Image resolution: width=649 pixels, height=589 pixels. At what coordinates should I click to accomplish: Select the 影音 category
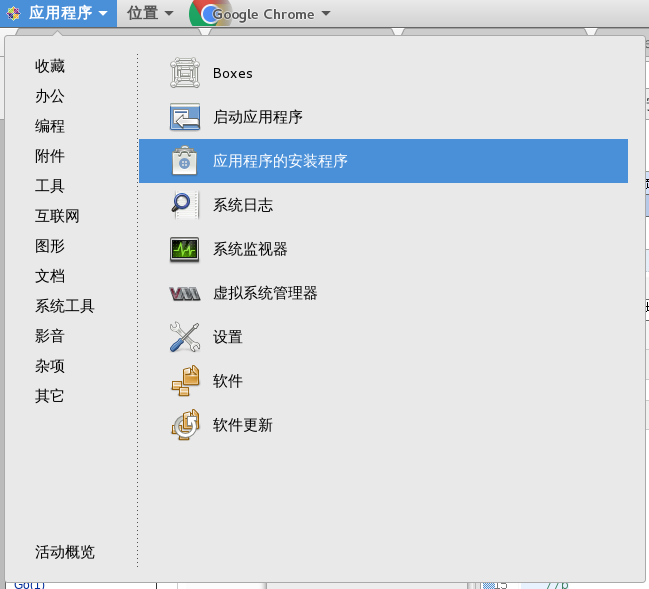point(50,336)
